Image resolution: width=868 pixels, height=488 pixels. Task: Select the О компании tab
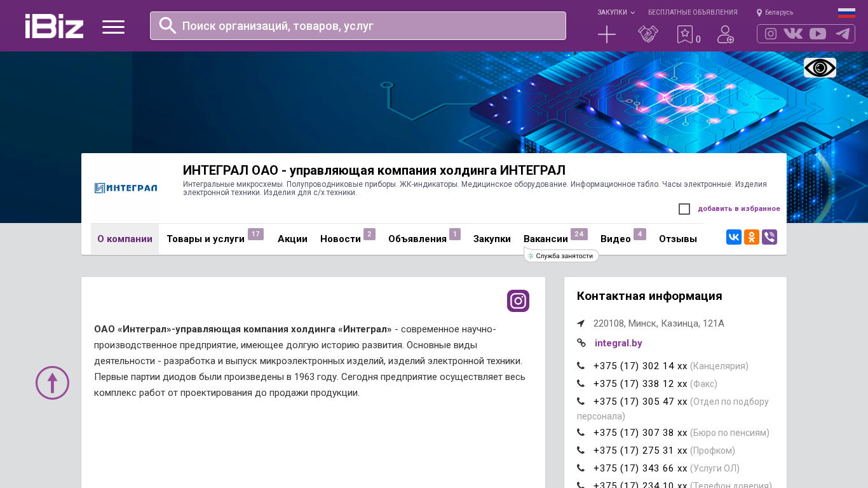click(125, 239)
